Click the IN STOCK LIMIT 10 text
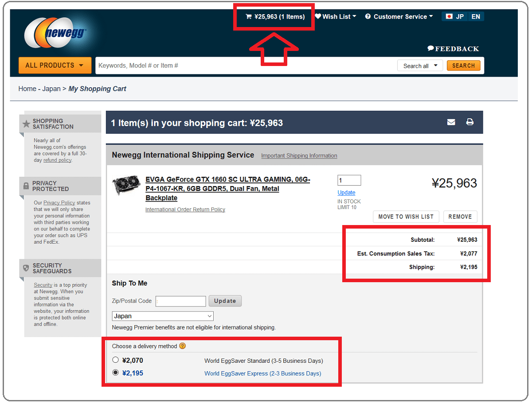This screenshot has height=404, width=532. pyautogui.click(x=349, y=204)
